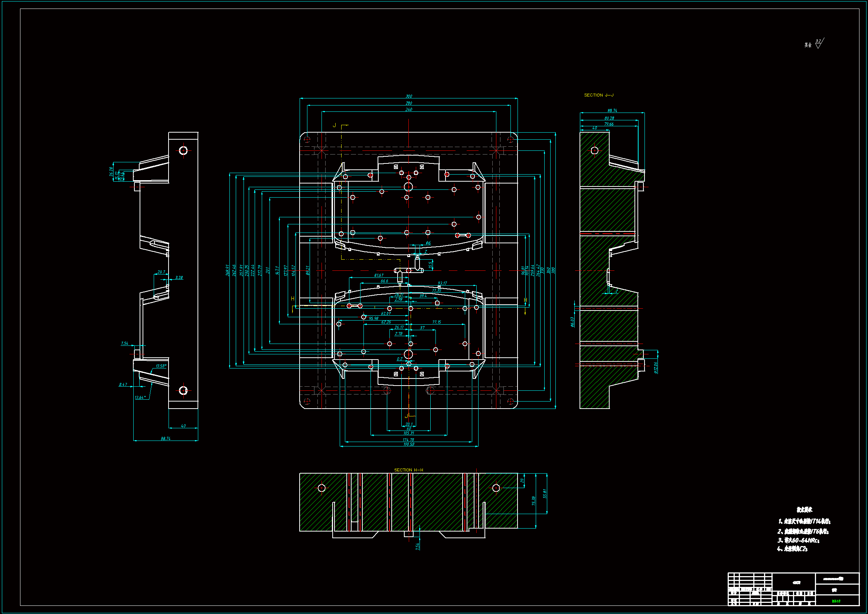Select technical note 3 about 60-64HRc
The image size is (868, 614).
click(x=798, y=540)
